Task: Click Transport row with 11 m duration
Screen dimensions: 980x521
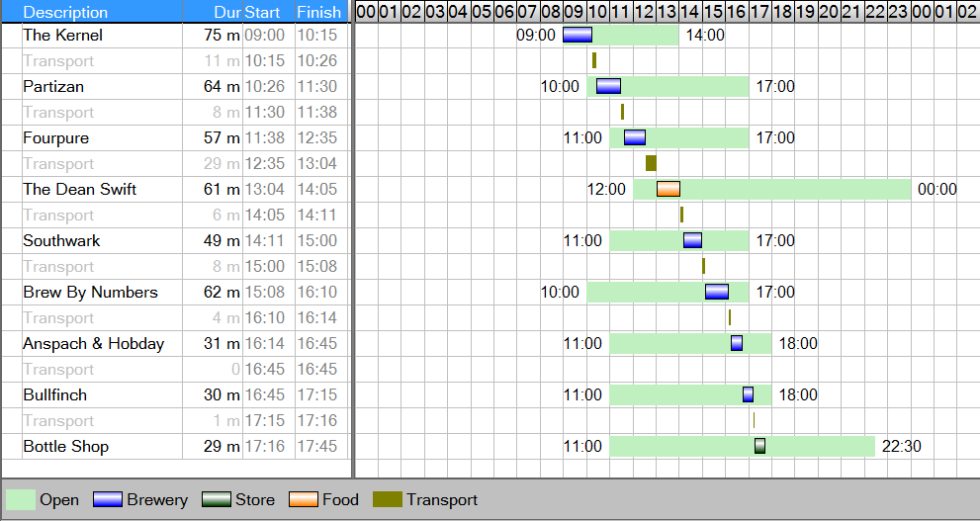Action: tap(174, 60)
